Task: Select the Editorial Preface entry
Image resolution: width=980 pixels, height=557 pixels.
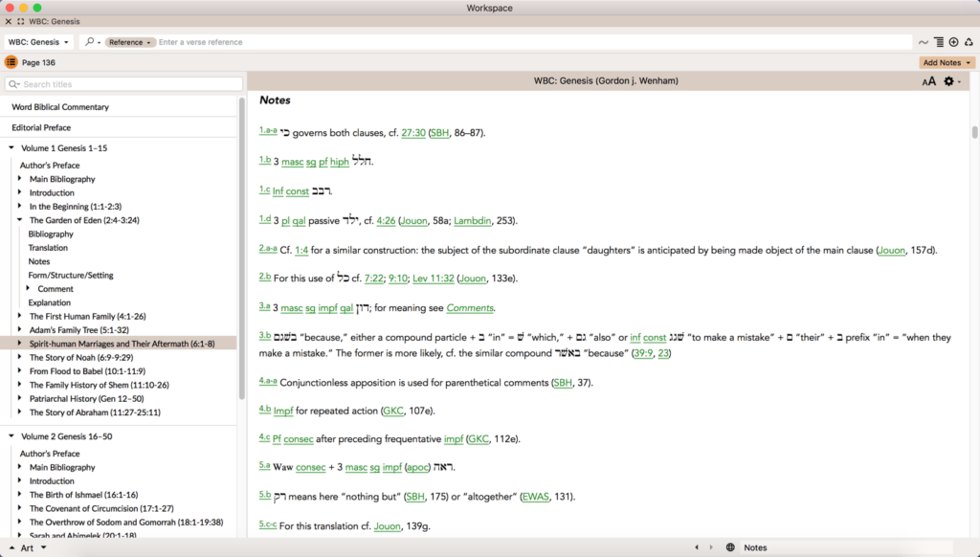Action: click(41, 127)
